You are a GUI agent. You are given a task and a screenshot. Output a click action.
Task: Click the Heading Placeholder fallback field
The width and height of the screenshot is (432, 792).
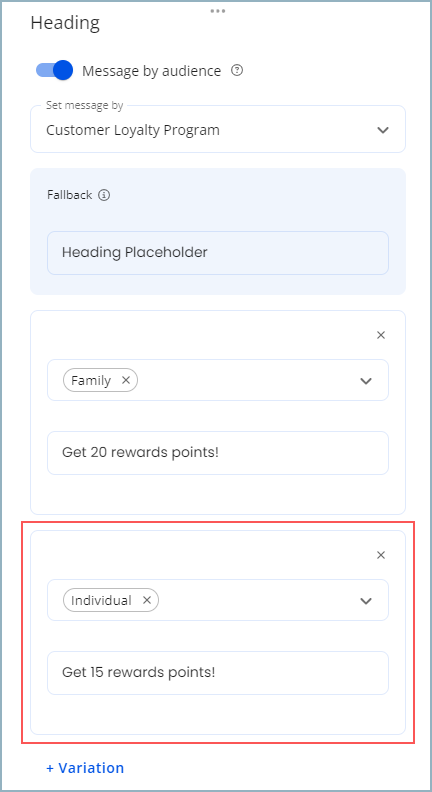218,253
